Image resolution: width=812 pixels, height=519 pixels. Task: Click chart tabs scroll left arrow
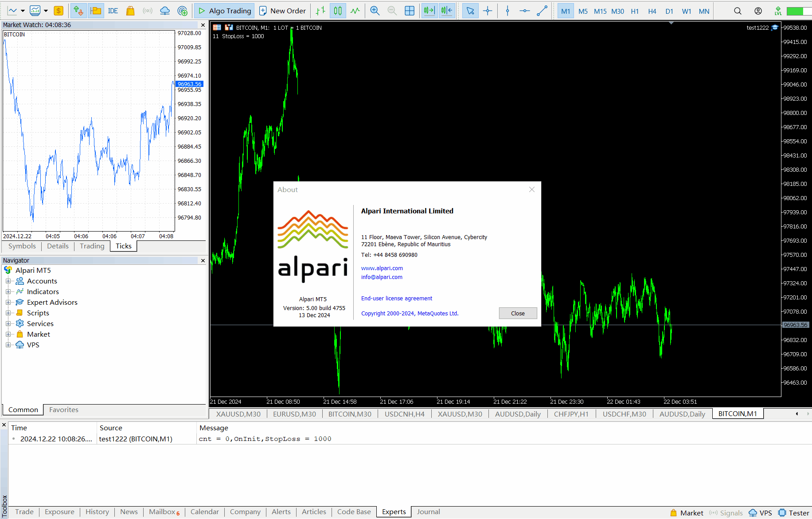coord(797,414)
